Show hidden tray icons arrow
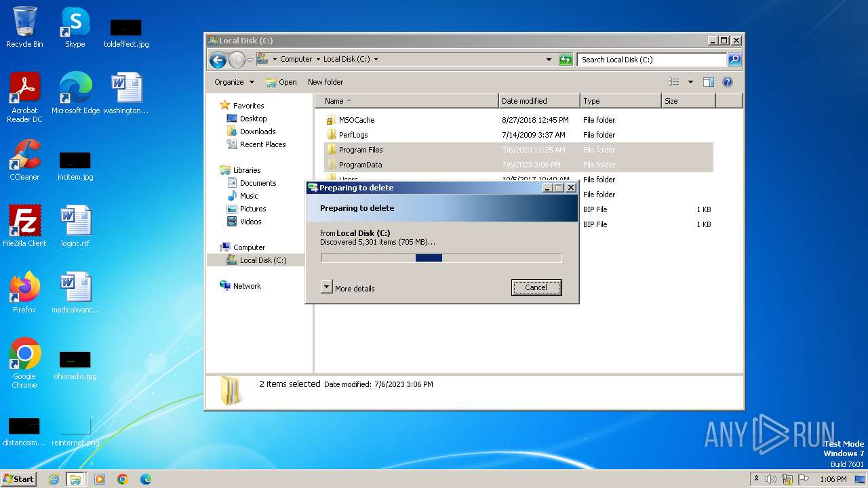Image resolution: width=868 pixels, height=488 pixels. [x=756, y=479]
